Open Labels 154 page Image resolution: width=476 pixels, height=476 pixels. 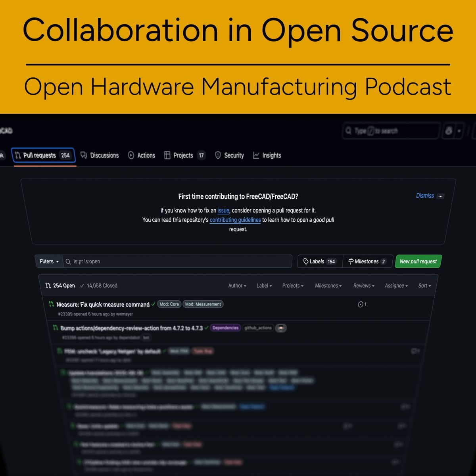tap(320, 261)
